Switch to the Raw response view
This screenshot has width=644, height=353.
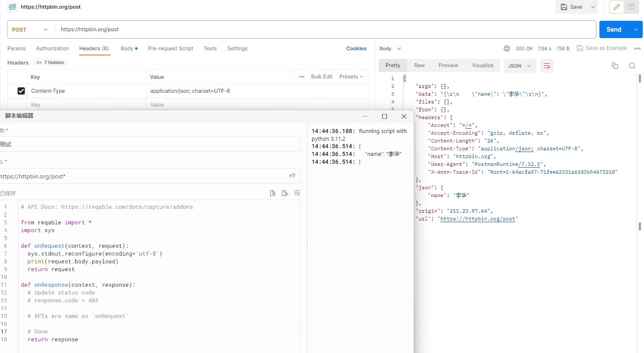click(419, 65)
